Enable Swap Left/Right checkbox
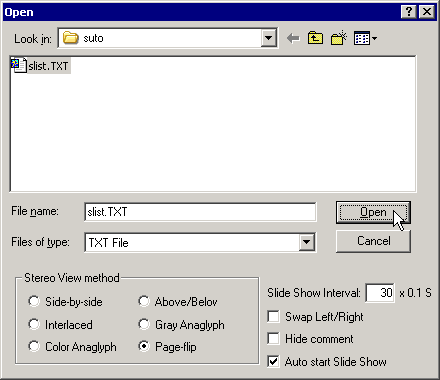This screenshot has height=380, width=440. (273, 317)
